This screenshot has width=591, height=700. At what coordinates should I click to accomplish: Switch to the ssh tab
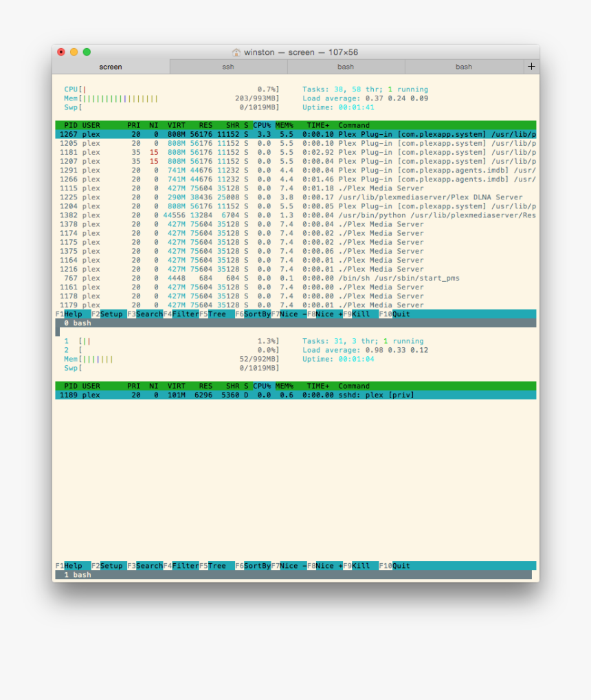point(228,67)
